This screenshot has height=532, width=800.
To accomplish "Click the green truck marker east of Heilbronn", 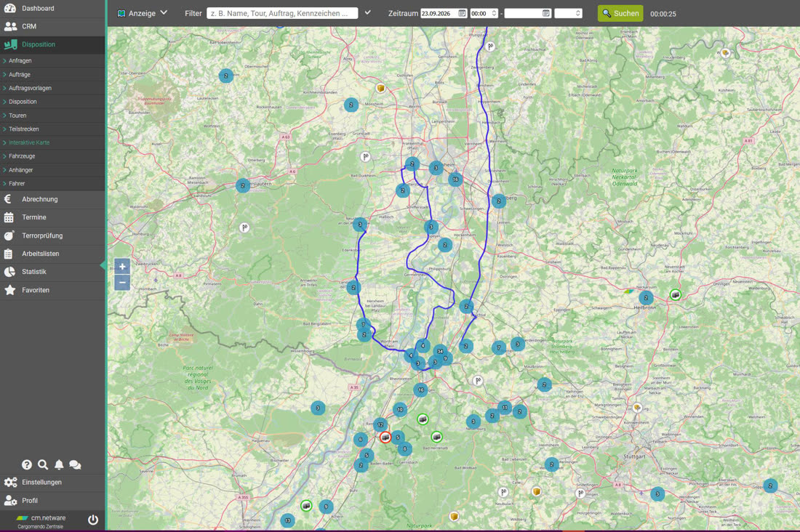I will point(675,295).
